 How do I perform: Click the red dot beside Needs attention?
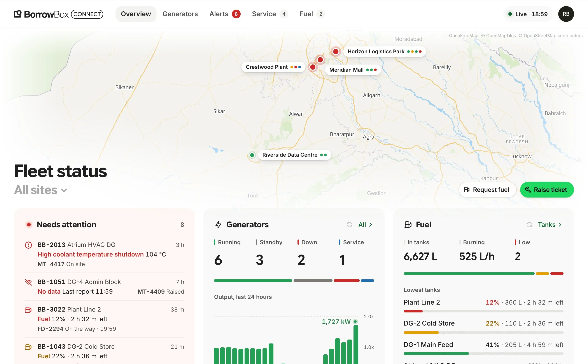point(29,225)
